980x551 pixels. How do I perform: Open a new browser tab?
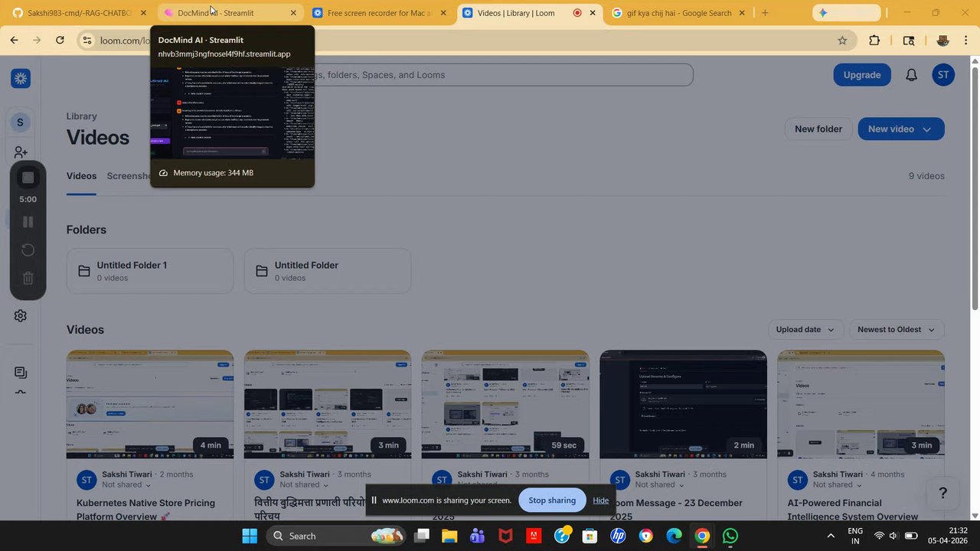click(x=765, y=13)
